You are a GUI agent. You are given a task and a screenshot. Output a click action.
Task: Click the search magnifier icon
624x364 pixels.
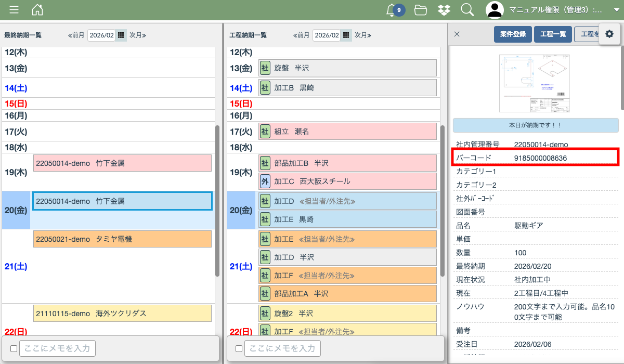tap(467, 10)
